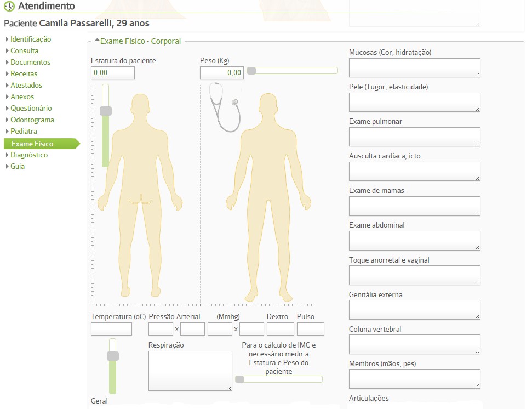Screen dimensions: 532x409
Task: Click the stethoscope icon
Action: [x=224, y=107]
